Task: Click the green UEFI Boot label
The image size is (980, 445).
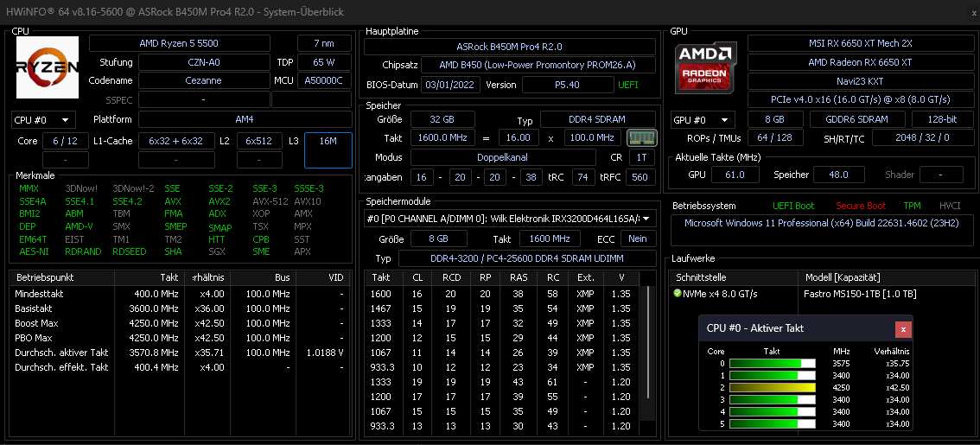Action: [793, 206]
